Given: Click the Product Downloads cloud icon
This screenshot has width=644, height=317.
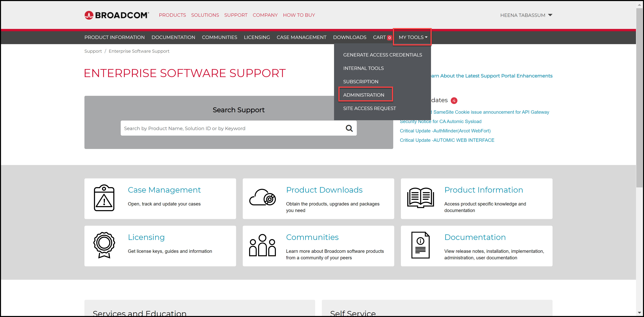Looking at the screenshot, I should pos(262,197).
